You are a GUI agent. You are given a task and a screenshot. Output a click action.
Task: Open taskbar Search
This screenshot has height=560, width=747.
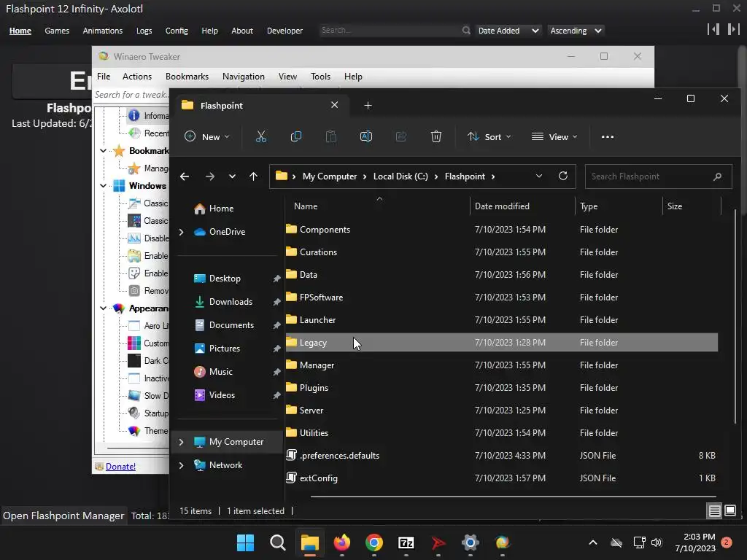click(x=278, y=542)
